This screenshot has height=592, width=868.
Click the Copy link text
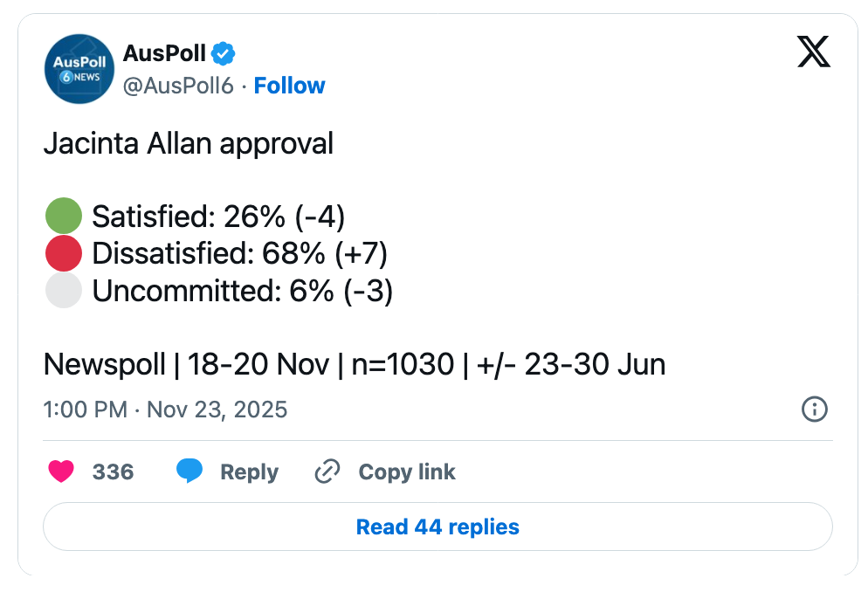[407, 472]
